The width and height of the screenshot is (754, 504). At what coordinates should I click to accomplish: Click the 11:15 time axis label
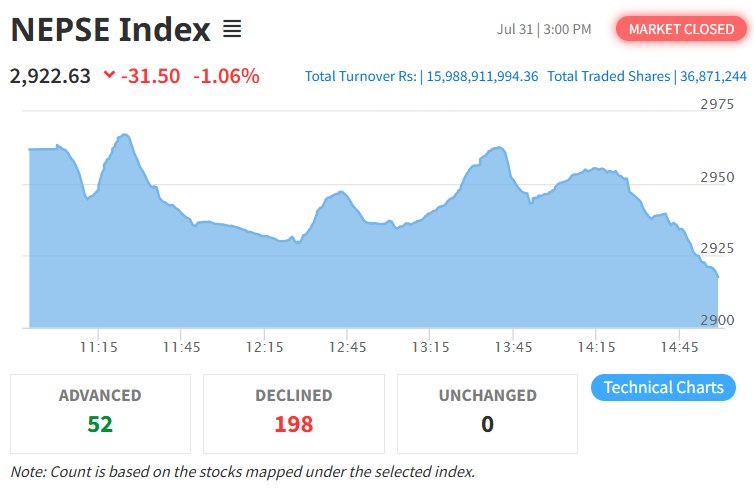click(x=99, y=347)
